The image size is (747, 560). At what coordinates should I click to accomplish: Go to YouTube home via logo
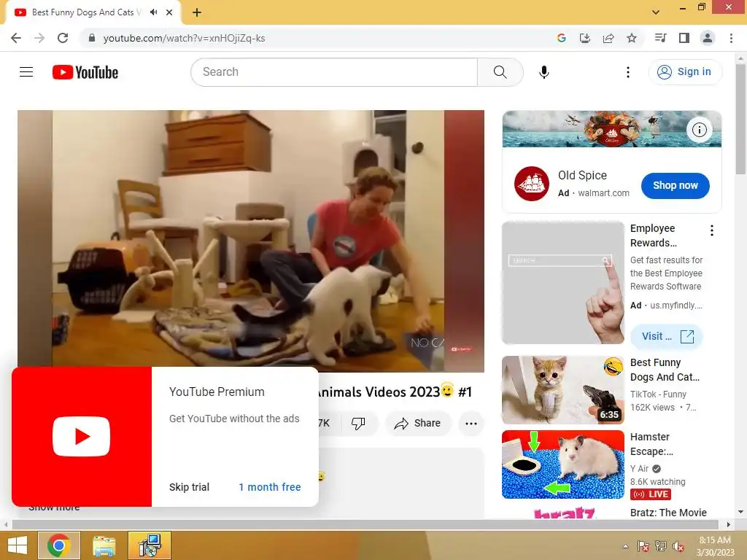tap(85, 72)
